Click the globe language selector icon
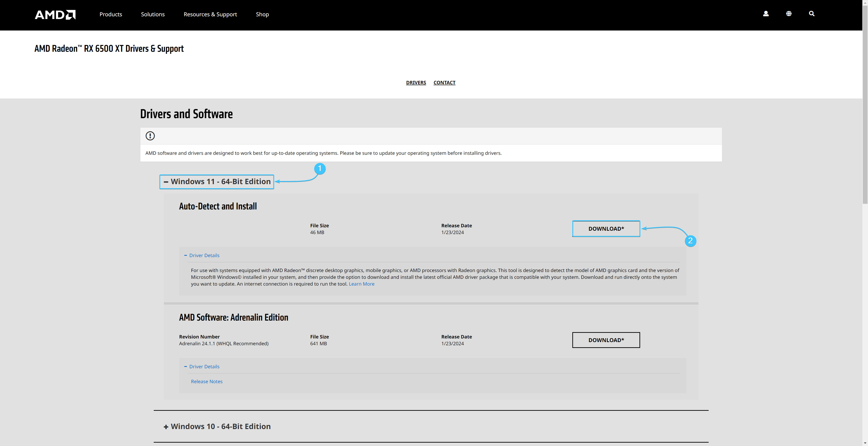This screenshot has width=868, height=446. coord(788,14)
